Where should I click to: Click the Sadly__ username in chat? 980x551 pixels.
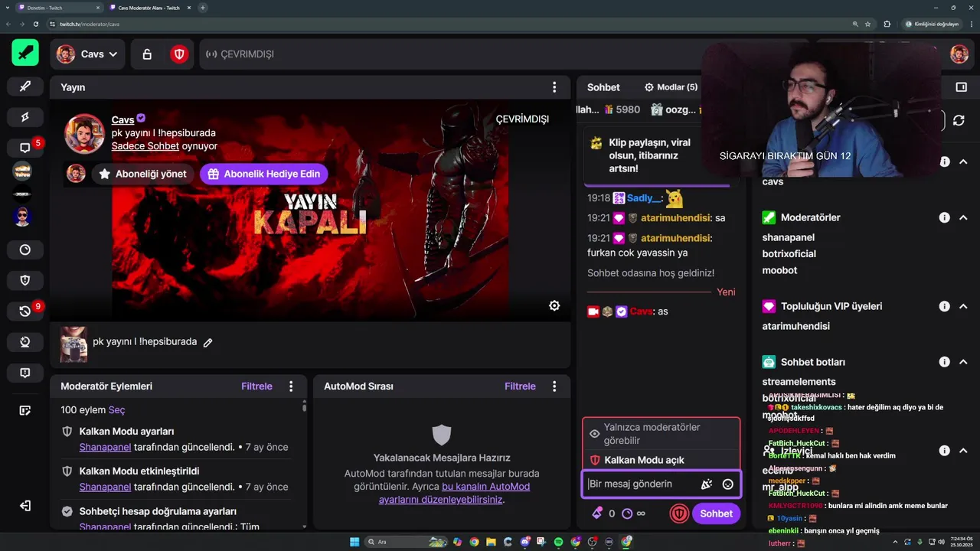point(643,198)
